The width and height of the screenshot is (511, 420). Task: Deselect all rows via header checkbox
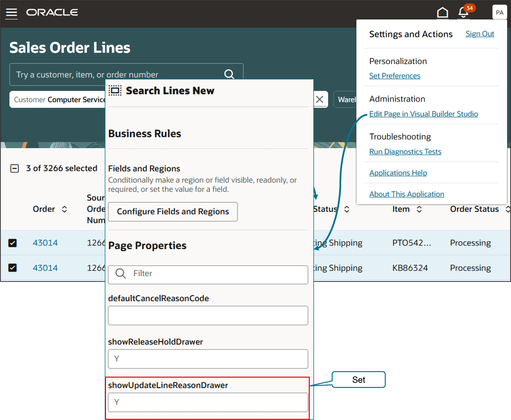point(15,168)
